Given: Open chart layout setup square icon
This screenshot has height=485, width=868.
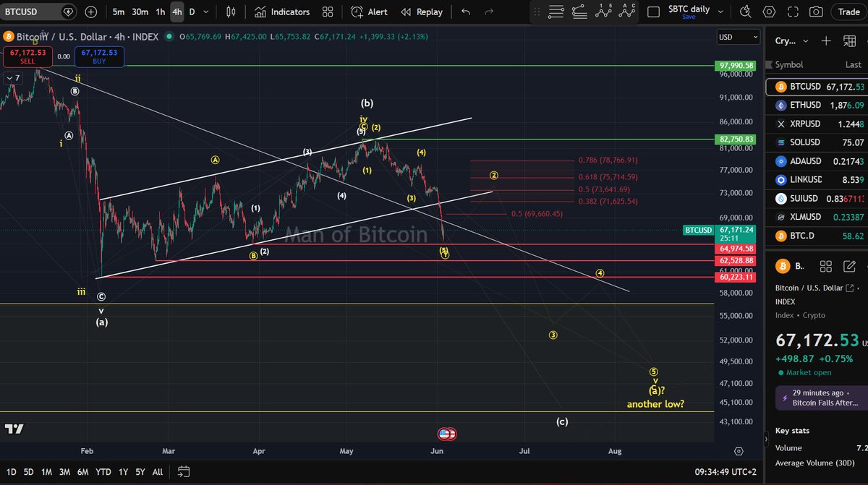Looking at the screenshot, I should pyautogui.click(x=653, y=12).
